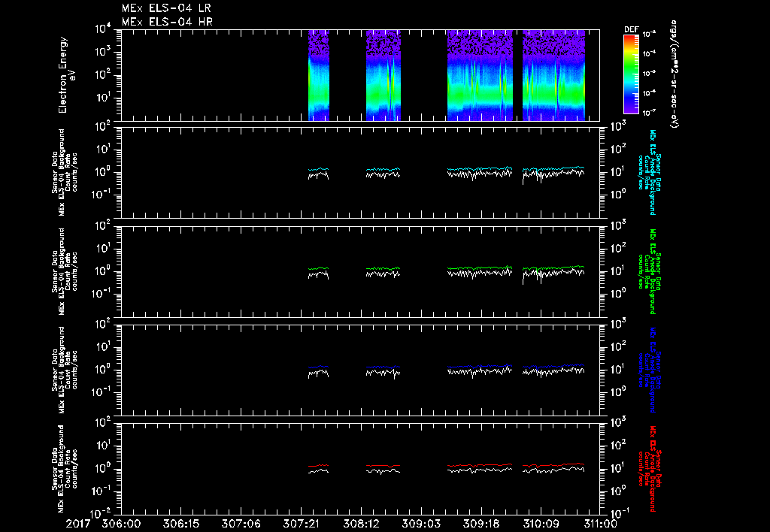Select the ergs/(cm**2-sr-sec-eV) units label
Viewport: 770px width, 532px height.
(675, 74)
